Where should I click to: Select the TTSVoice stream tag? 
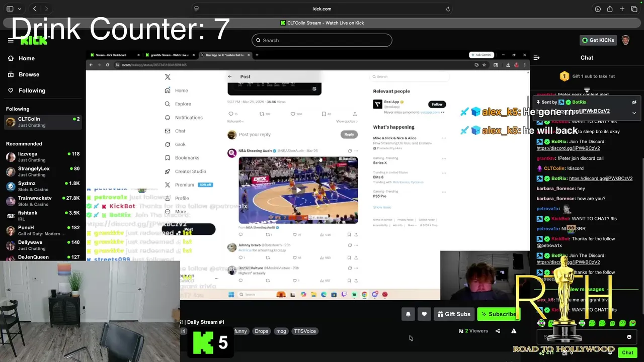click(305, 331)
